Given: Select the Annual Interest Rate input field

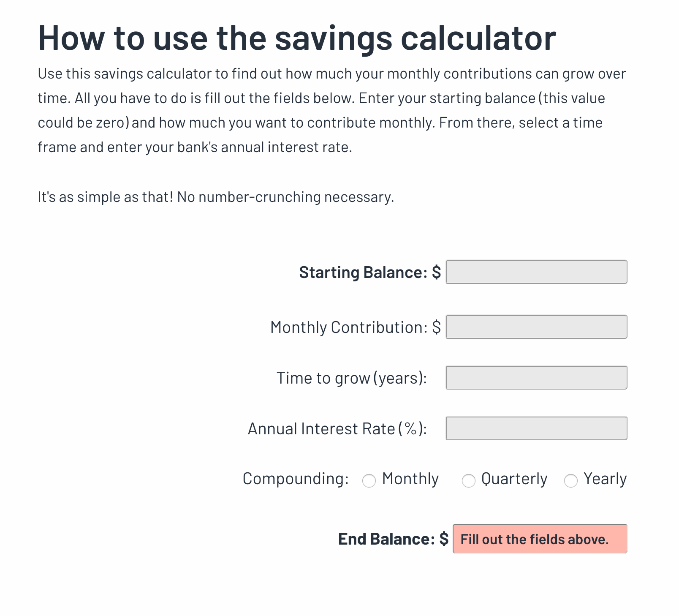Looking at the screenshot, I should 536,428.
